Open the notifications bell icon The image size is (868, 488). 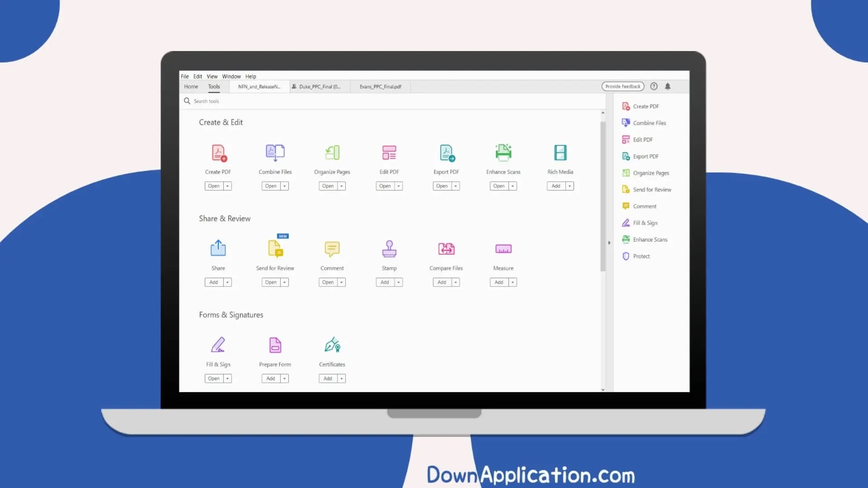(x=668, y=86)
